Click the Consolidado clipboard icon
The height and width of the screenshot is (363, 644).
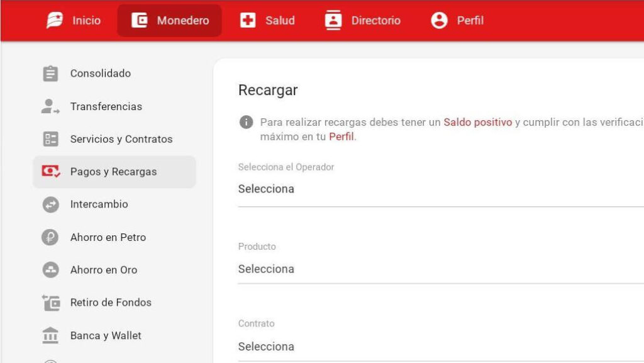pos(50,74)
